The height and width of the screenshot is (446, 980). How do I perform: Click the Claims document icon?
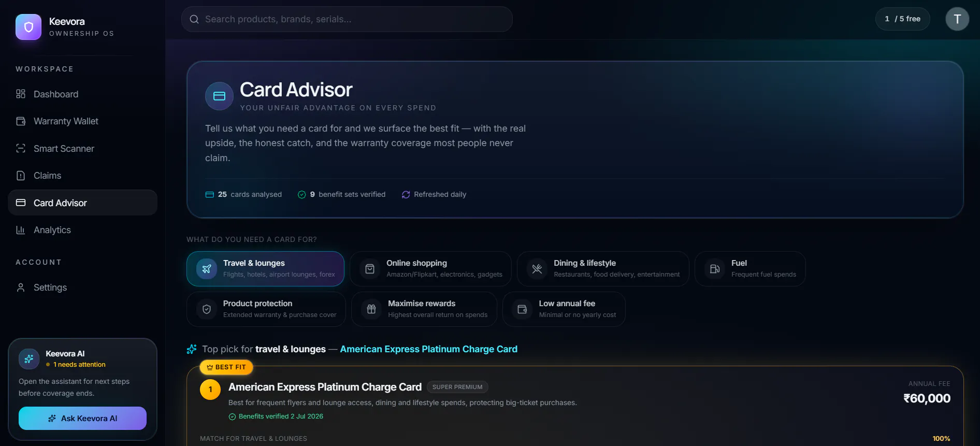click(21, 176)
